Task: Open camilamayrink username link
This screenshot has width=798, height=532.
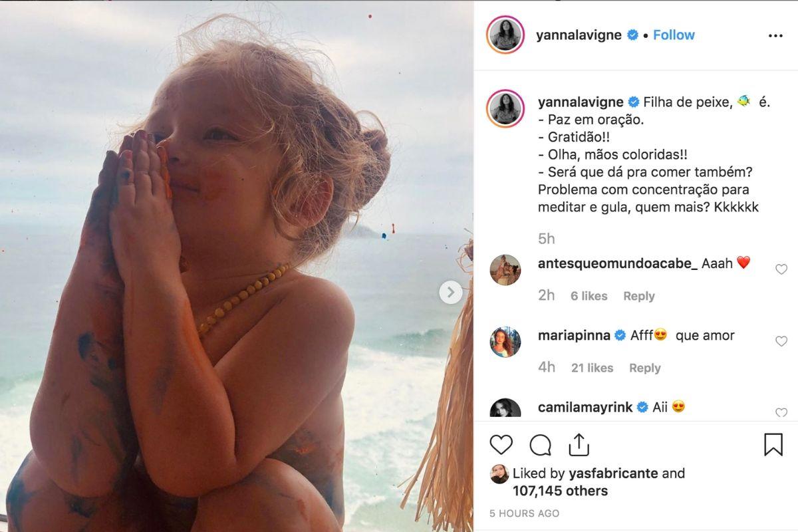Action: pyautogui.click(x=584, y=407)
